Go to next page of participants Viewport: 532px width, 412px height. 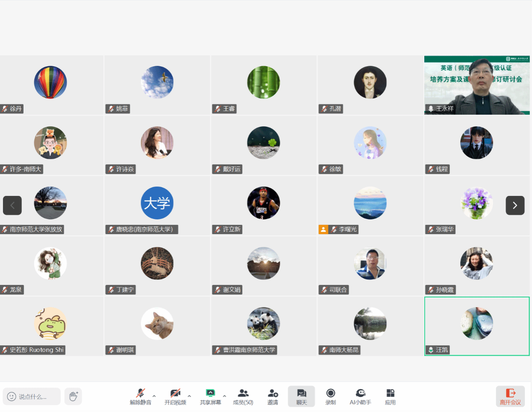(515, 206)
